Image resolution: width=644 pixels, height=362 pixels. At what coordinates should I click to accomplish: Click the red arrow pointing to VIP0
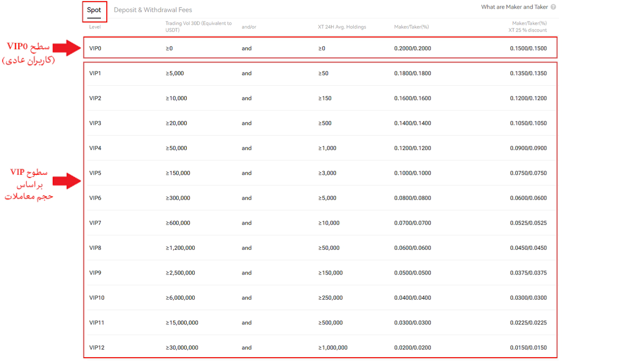pyautogui.click(x=67, y=47)
